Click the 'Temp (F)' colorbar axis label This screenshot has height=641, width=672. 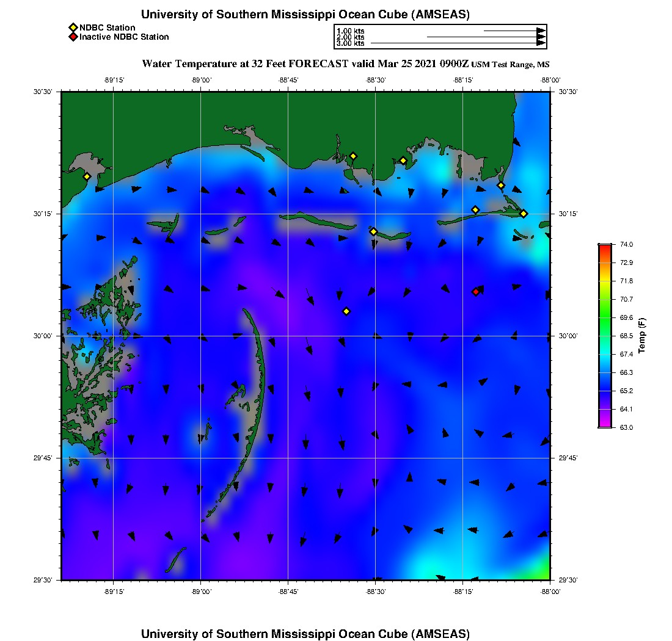(641, 336)
